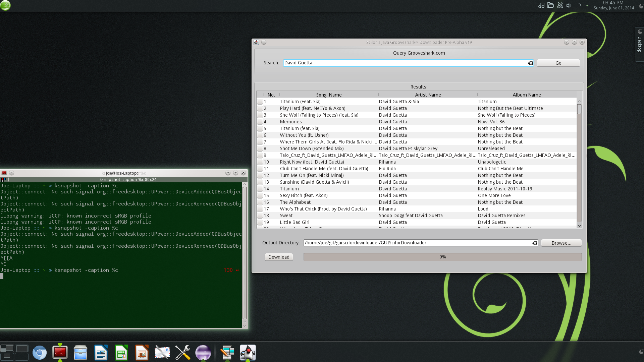This screenshot has height=362, width=644.
Task: Open the pencil and blocks editor taskbar icon
Action: 227,353
